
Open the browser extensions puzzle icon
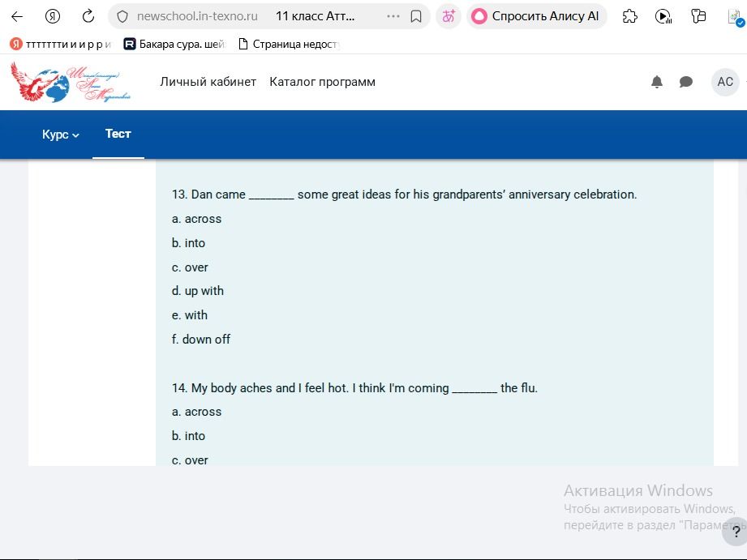click(x=630, y=17)
